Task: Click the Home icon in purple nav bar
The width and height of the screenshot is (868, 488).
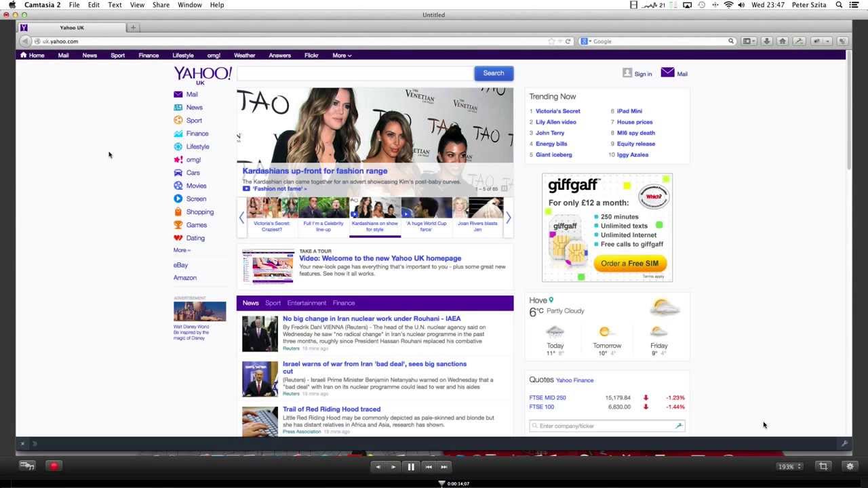Action: [x=23, y=55]
